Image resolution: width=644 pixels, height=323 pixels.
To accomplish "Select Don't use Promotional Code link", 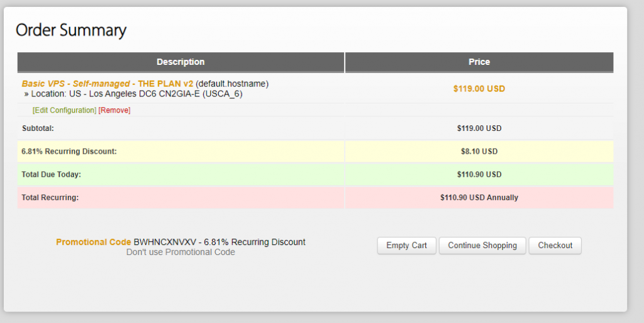I will (x=180, y=252).
